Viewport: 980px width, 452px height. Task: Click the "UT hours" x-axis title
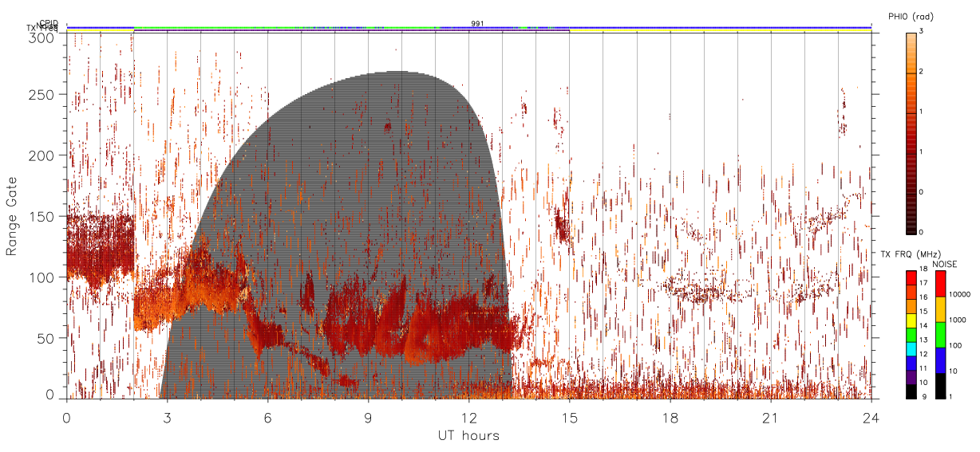[x=468, y=435]
